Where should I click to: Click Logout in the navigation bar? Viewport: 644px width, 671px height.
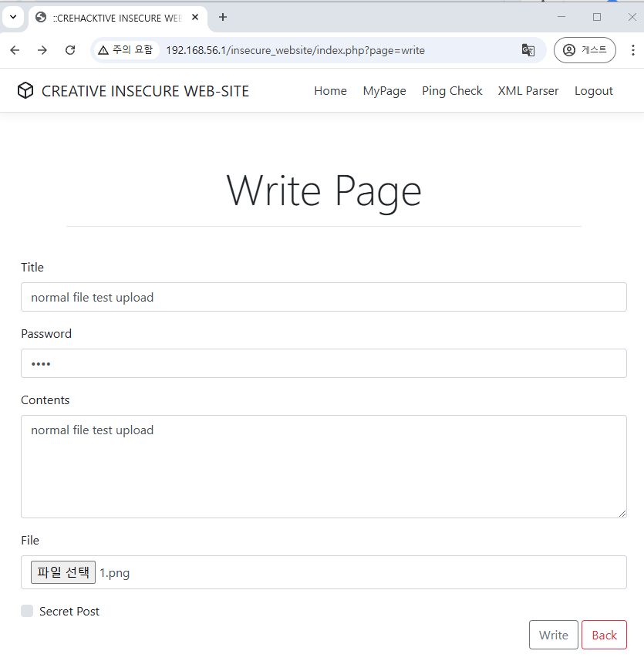[x=594, y=91]
